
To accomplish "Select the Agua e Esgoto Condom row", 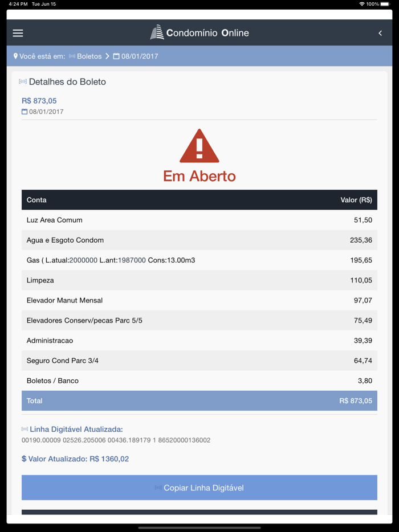I will tap(199, 240).
